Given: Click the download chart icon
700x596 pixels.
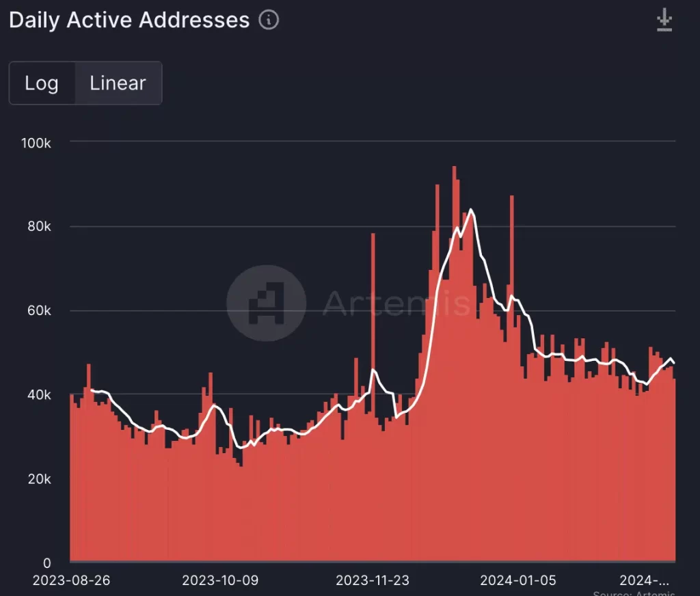Looking at the screenshot, I should click(664, 21).
